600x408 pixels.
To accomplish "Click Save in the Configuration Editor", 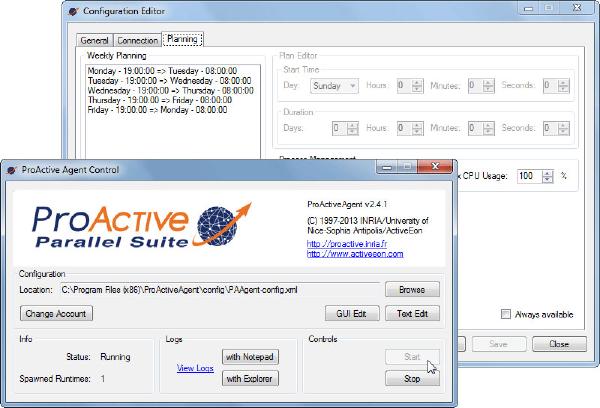I will pyautogui.click(x=499, y=344).
